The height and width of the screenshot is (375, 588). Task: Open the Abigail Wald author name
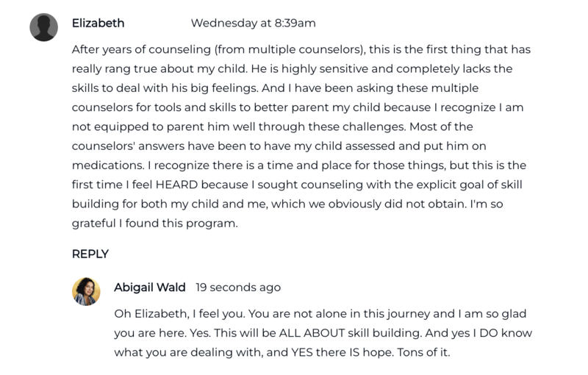click(150, 287)
